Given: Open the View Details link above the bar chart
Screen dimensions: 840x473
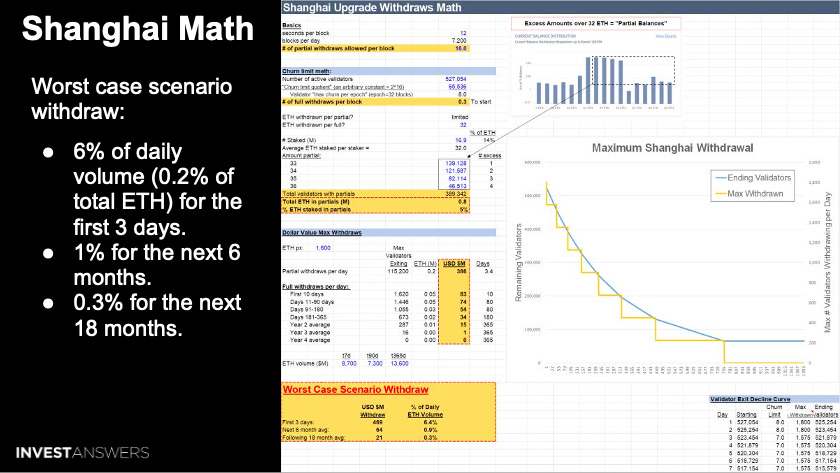Looking at the screenshot, I should [666, 36].
